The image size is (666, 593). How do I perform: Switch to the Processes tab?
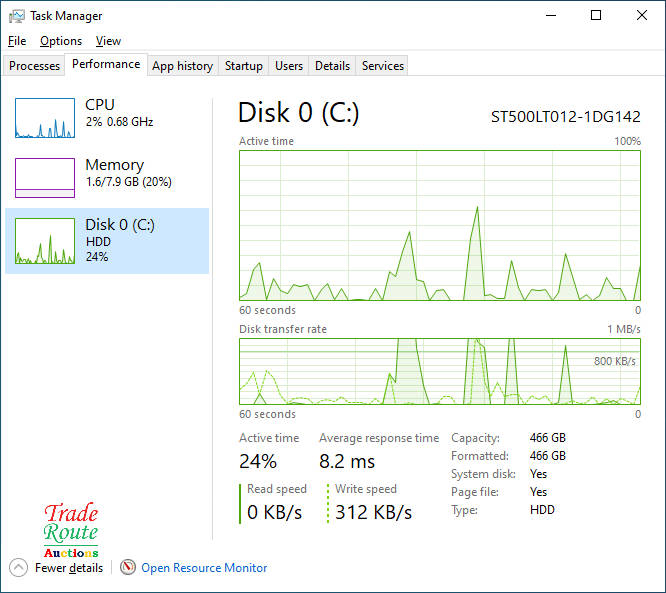[x=35, y=66]
